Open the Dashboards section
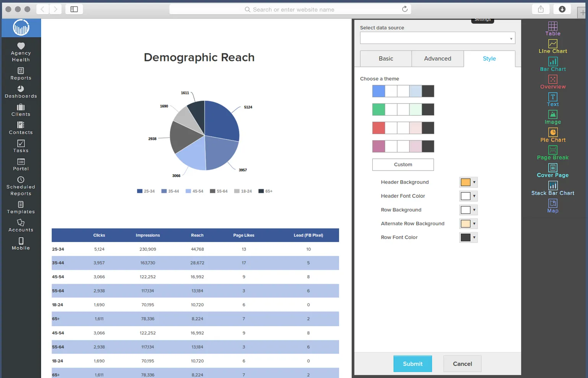This screenshot has height=378, width=588. coord(21,92)
